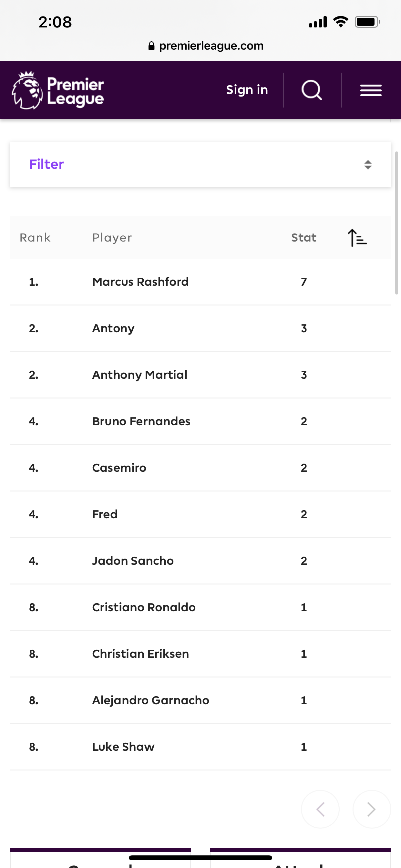Open the hamburger navigation menu
This screenshot has width=401, height=868.
coord(371,90)
